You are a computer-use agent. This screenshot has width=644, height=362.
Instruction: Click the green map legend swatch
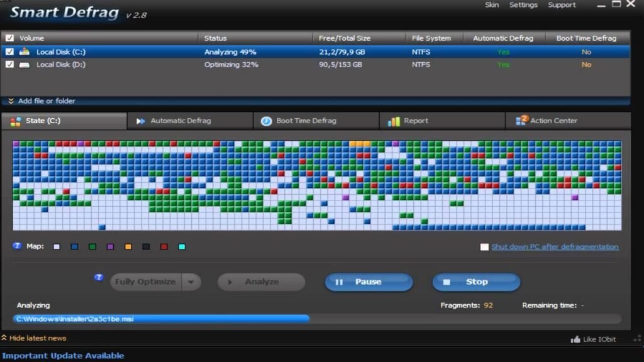[92, 246]
